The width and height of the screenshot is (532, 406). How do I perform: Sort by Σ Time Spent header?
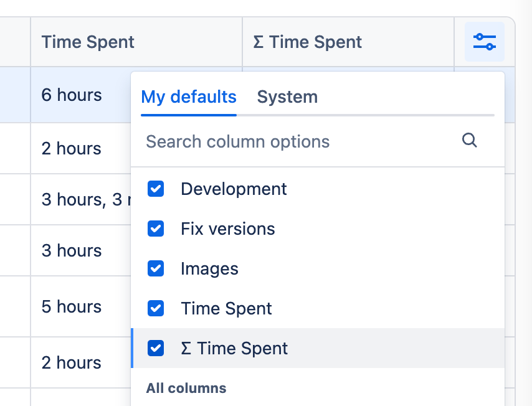308,42
